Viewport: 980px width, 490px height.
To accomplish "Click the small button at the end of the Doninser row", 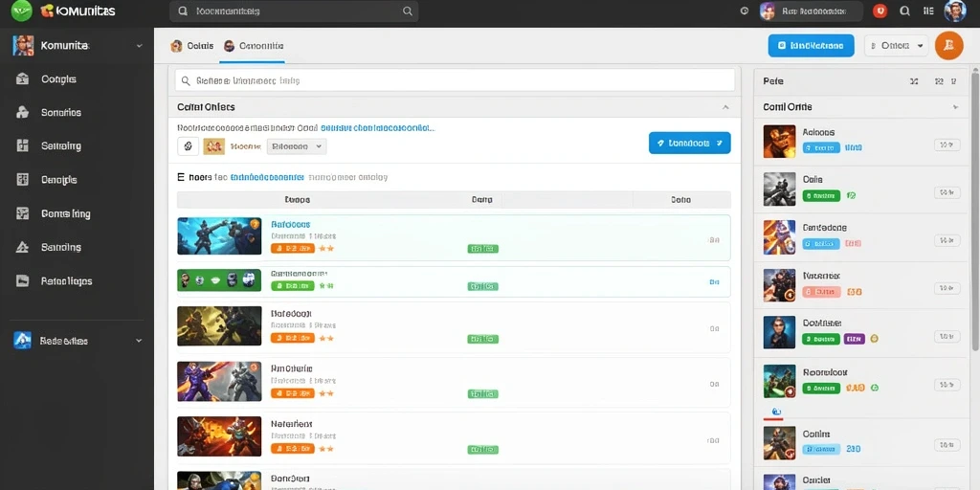I will 947,336.
